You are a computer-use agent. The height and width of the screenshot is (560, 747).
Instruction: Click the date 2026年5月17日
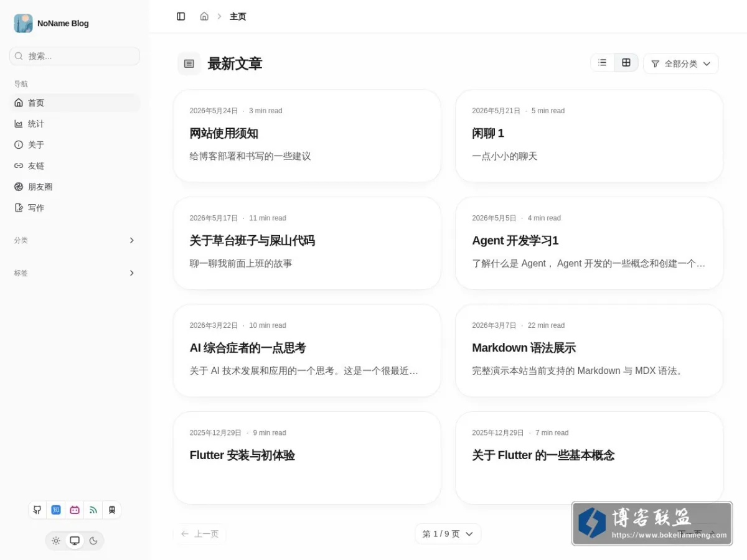[214, 218]
